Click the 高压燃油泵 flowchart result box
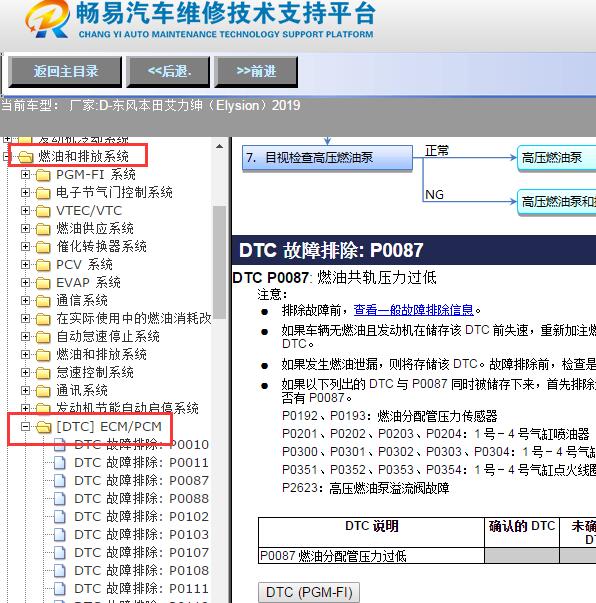 [x=556, y=158]
